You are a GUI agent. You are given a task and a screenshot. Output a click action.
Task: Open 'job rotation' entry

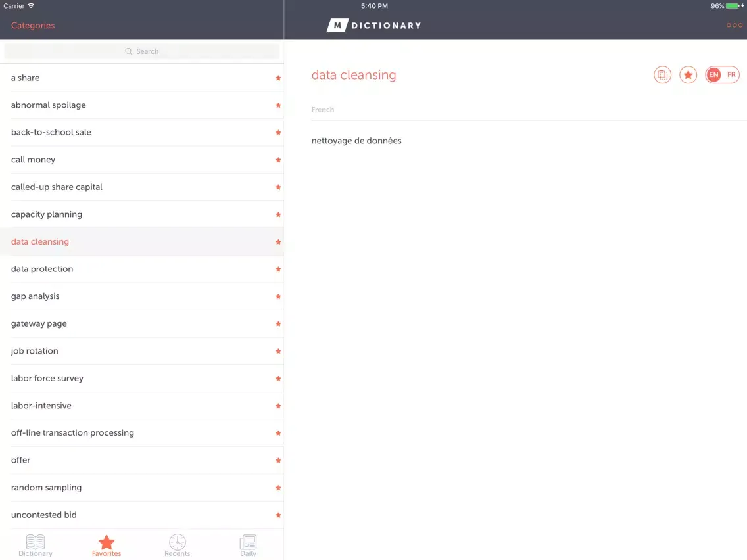click(x=142, y=351)
